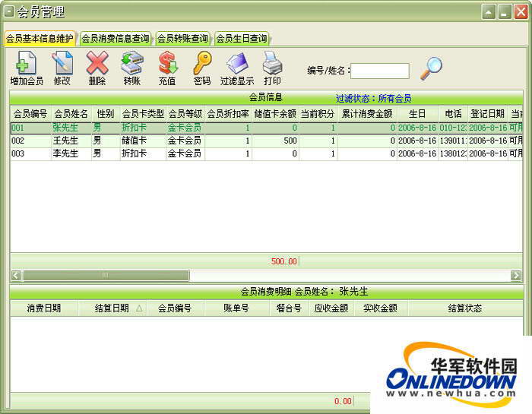Click the 电话 column header

(x=453, y=114)
